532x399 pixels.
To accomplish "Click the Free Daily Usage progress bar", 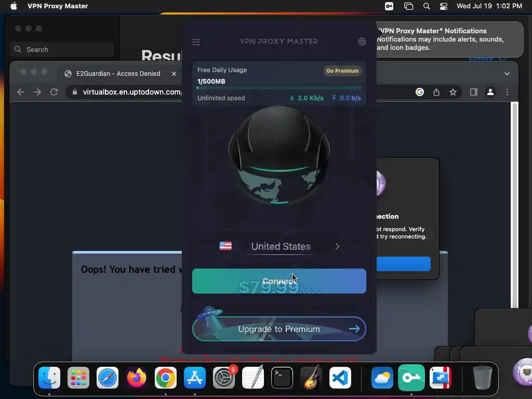I will click(x=279, y=88).
